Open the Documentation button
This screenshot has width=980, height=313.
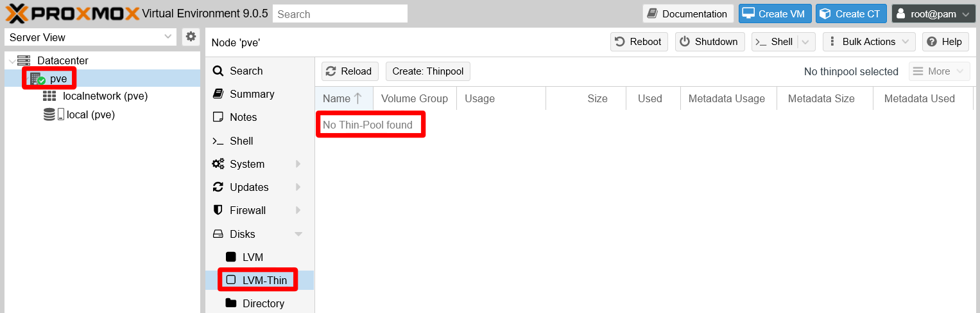click(688, 13)
